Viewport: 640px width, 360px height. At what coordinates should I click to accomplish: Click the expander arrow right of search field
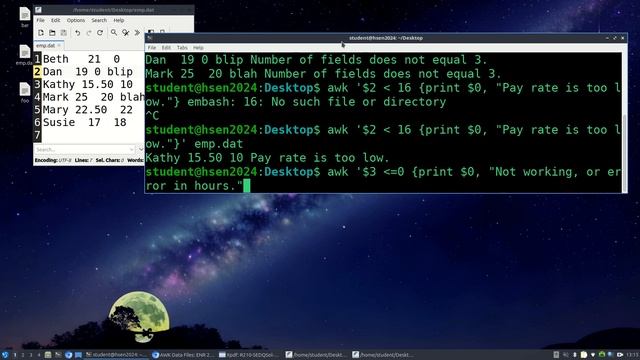coord(141,149)
